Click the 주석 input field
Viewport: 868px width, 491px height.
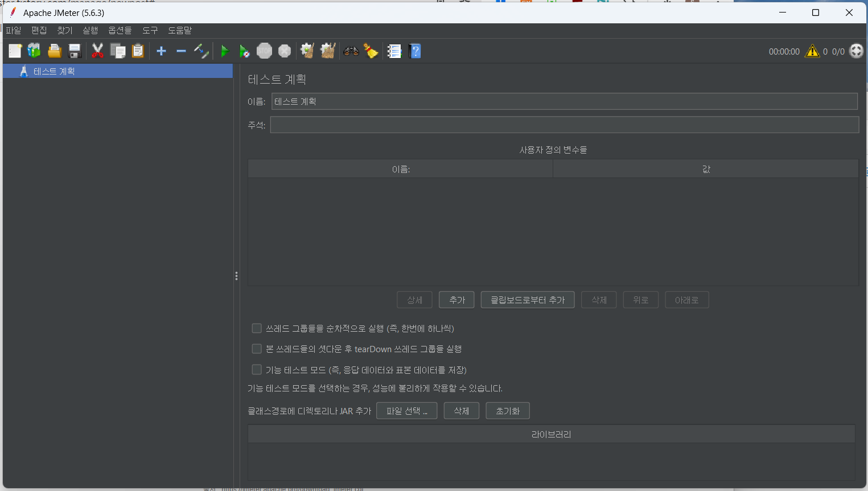tap(565, 125)
